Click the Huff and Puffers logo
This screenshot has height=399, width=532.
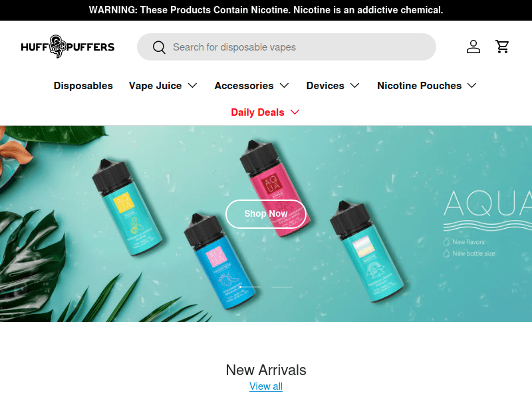[68, 47]
